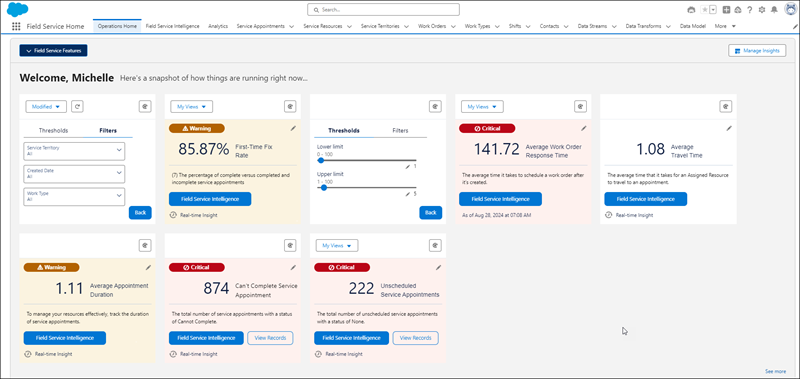
Task: Open the Modified view dropdown
Action: point(46,107)
